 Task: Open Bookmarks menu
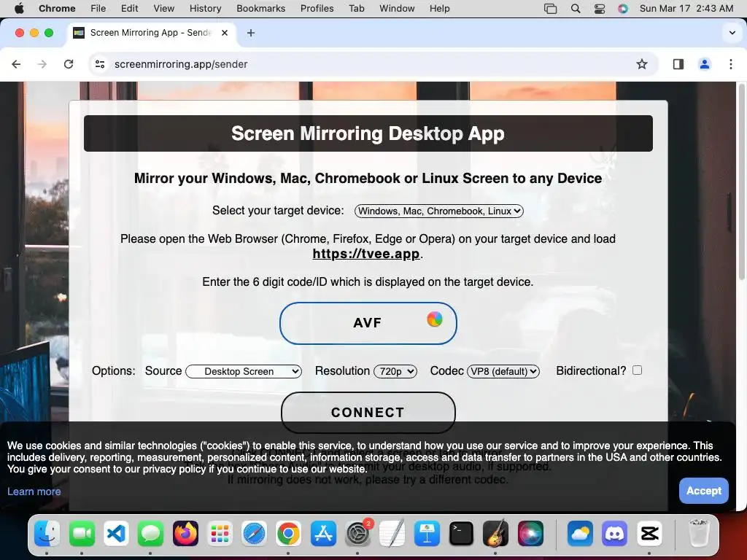(x=261, y=9)
